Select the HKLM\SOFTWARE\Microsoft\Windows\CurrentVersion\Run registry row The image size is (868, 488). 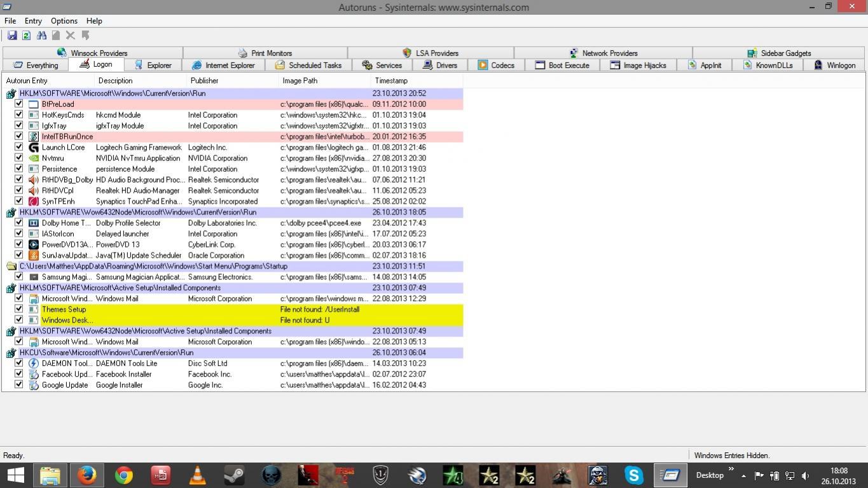(233, 94)
